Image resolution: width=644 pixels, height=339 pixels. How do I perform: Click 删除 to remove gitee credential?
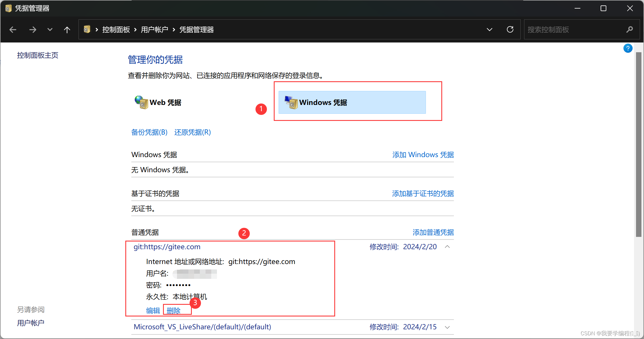pyautogui.click(x=174, y=311)
